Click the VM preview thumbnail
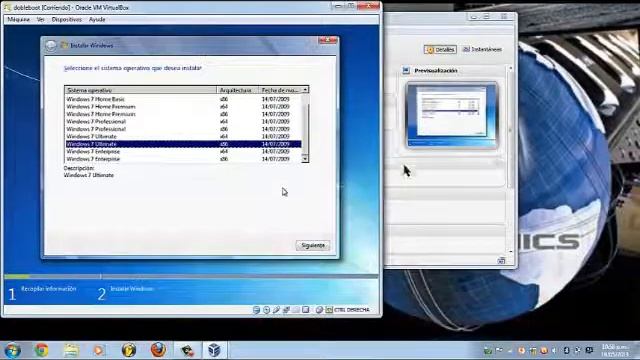 (x=452, y=115)
